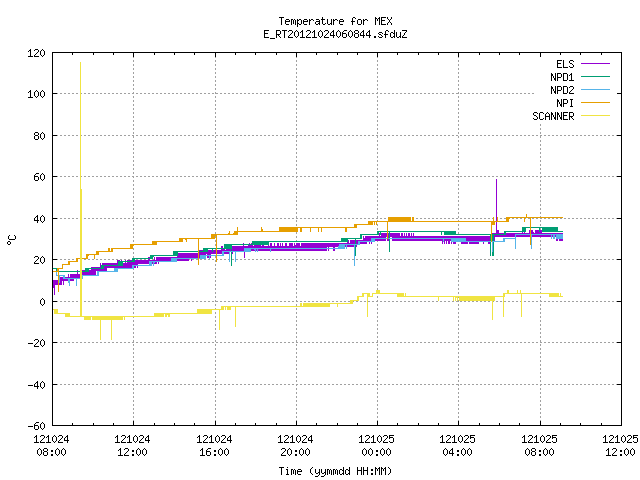Click the x-axis tick label 121024 12:00
The height and width of the screenshot is (480, 640).
pos(132,446)
